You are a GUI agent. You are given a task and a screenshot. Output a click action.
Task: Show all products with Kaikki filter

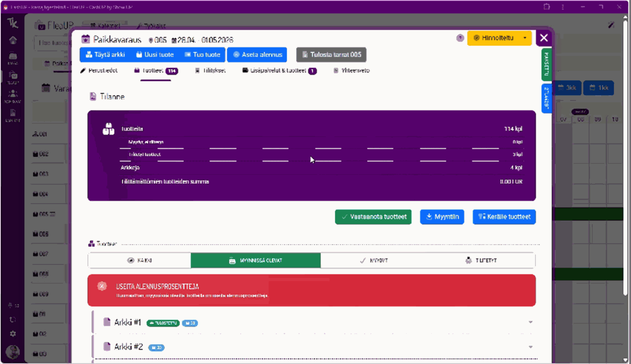tap(139, 260)
